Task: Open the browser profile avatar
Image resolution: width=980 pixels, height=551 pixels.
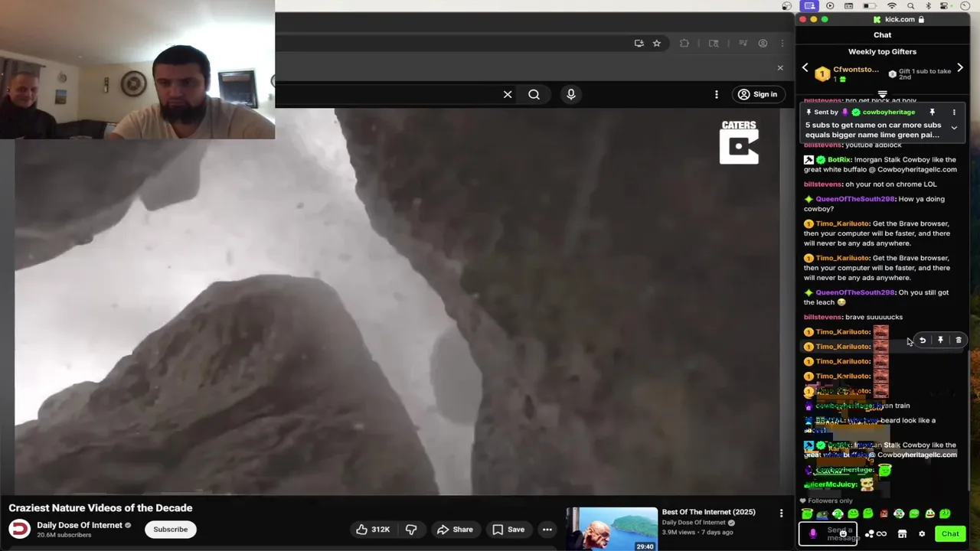Action: point(763,44)
